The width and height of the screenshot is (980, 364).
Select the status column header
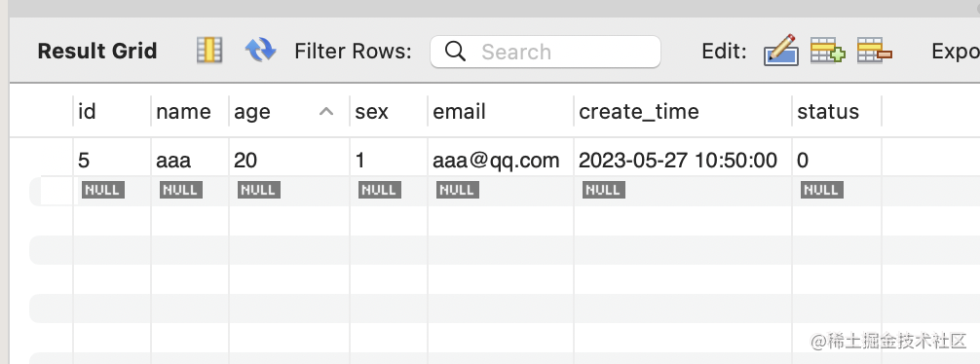[837, 112]
